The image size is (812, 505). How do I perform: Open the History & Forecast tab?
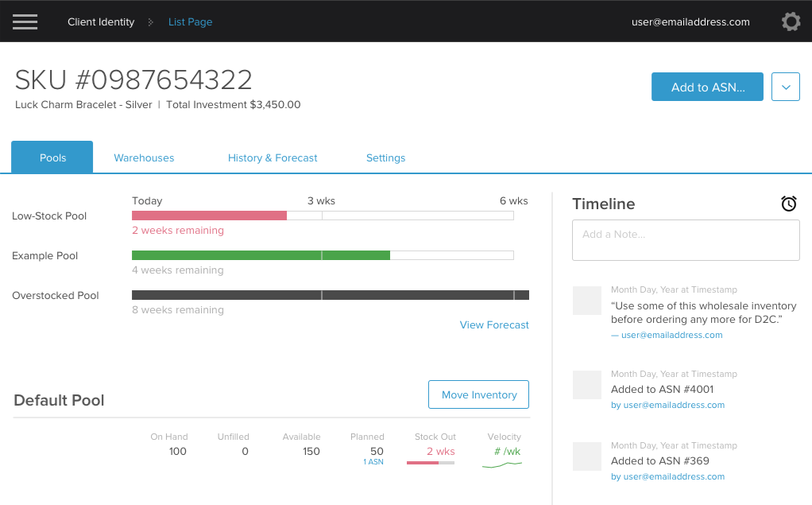click(273, 157)
